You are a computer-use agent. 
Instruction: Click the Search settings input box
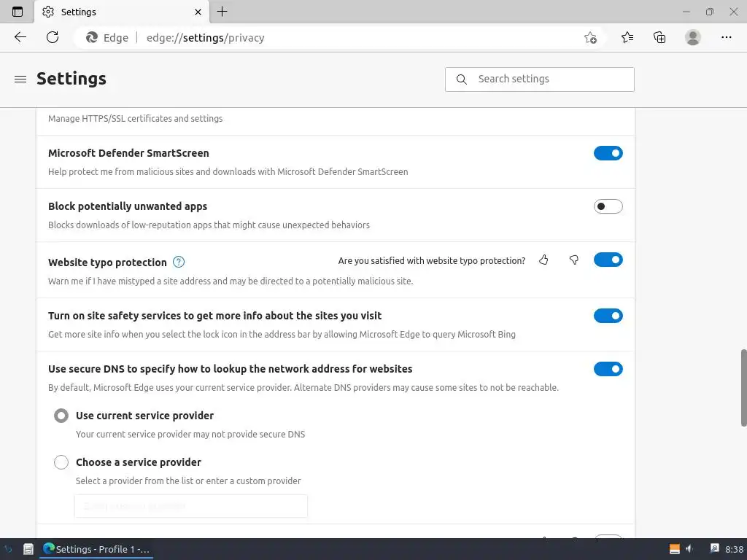tap(539, 79)
